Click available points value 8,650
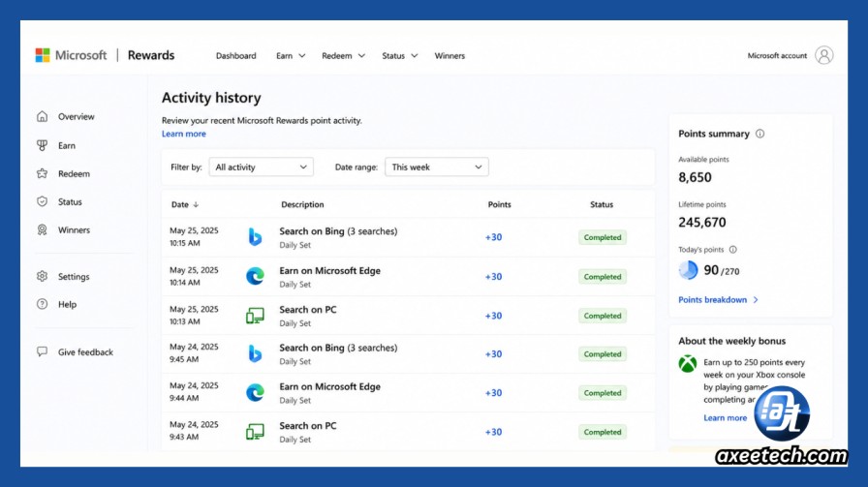This screenshot has width=868, height=487. [x=696, y=177]
